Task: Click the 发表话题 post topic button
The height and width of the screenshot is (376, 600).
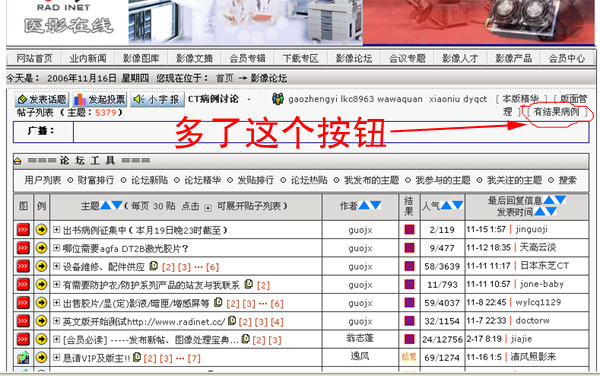Action: (x=42, y=99)
